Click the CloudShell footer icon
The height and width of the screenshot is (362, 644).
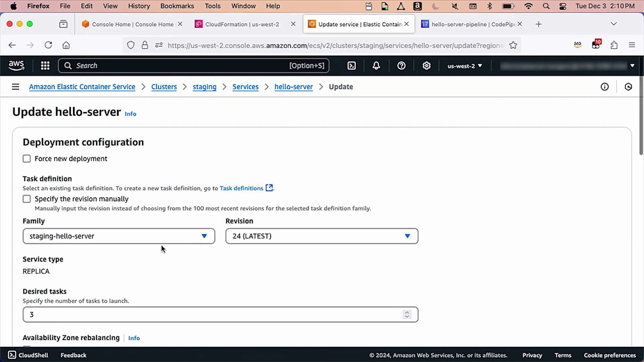(x=12, y=355)
